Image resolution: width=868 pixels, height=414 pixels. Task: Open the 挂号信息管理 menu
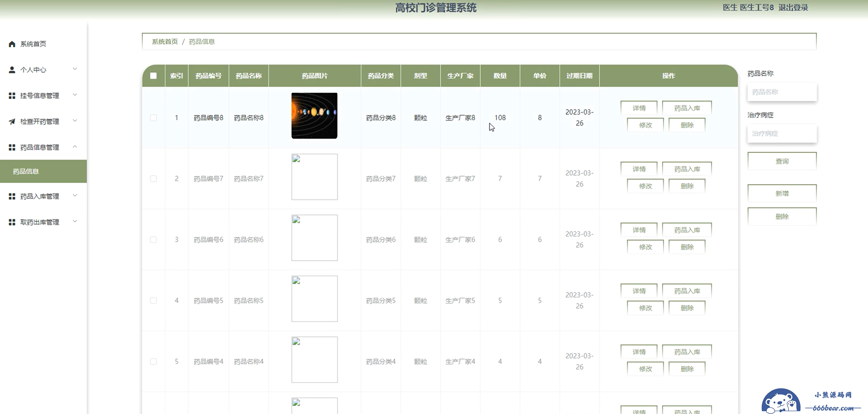point(44,96)
